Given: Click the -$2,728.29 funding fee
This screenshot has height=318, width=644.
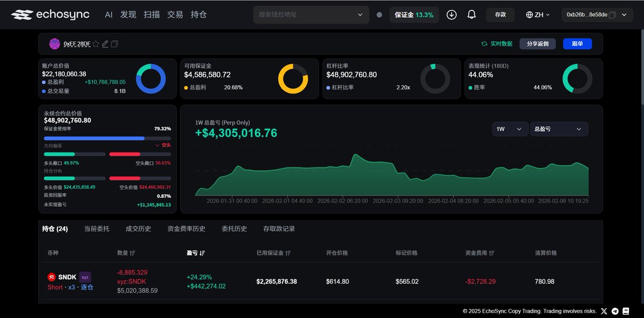Looking at the screenshot, I should [x=480, y=281].
